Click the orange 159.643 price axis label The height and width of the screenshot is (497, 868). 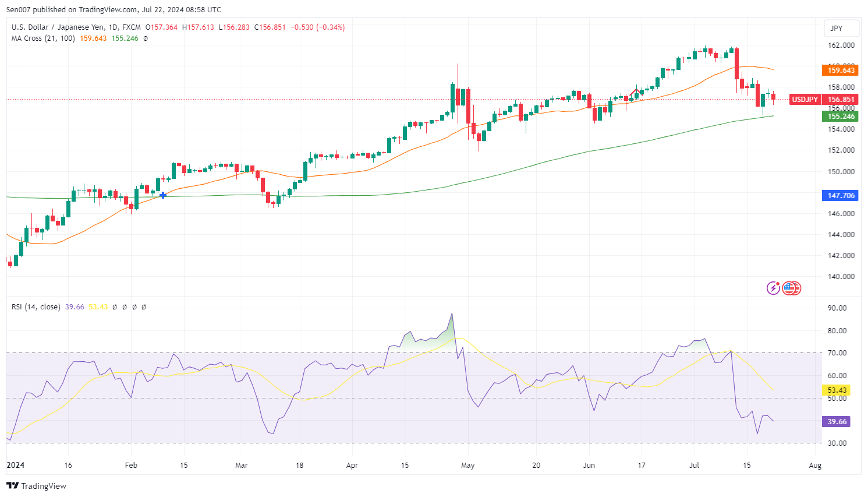[841, 71]
